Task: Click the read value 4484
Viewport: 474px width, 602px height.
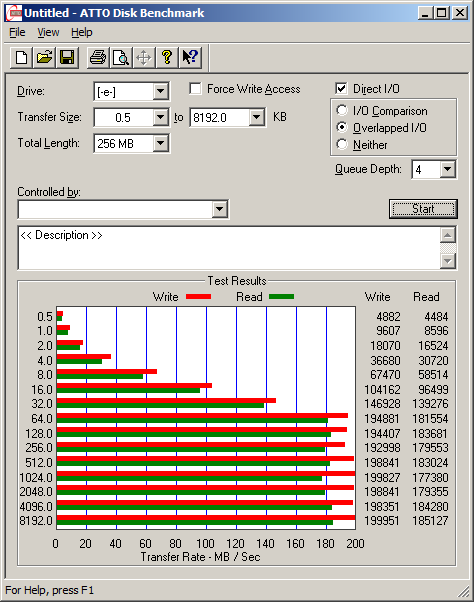Action: point(436,317)
